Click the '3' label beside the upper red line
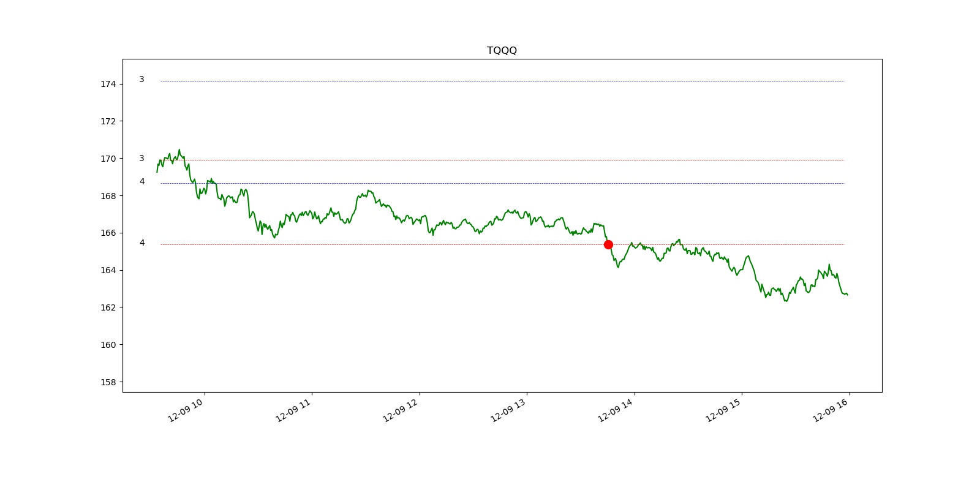The image size is (980, 490). pyautogui.click(x=142, y=159)
